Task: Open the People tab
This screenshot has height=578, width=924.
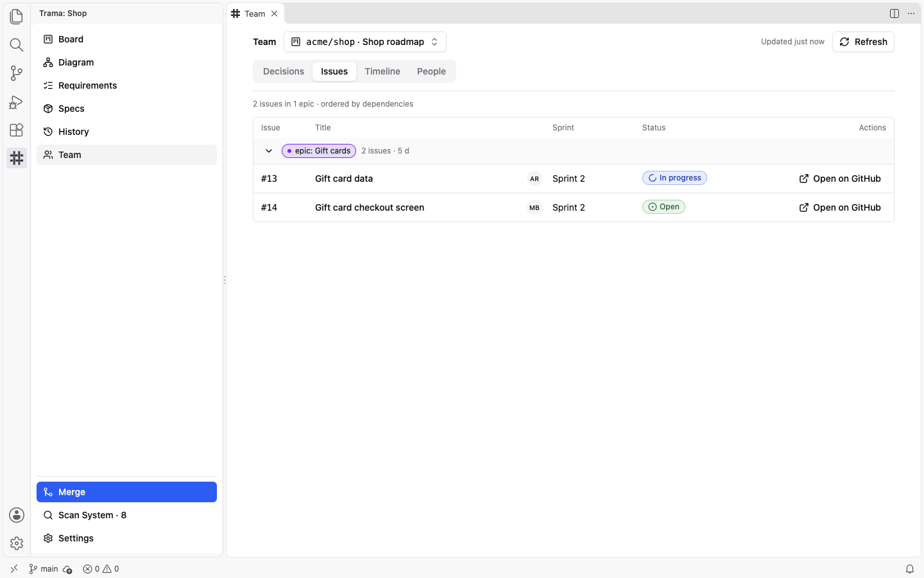Action: [431, 71]
